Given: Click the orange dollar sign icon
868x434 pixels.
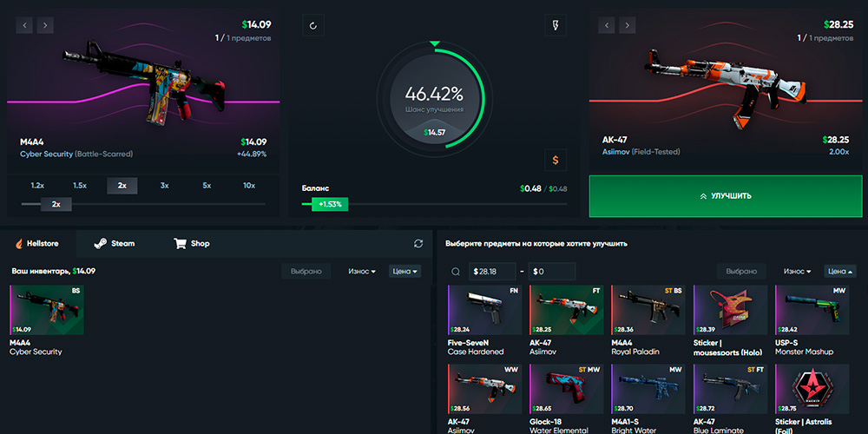Looking at the screenshot, I should click(x=556, y=160).
